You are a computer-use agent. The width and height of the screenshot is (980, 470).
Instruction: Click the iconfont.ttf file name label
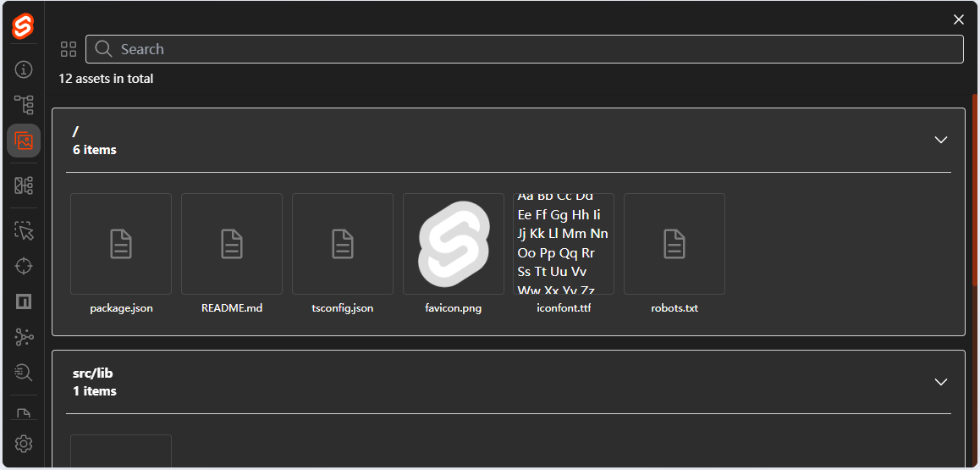pyautogui.click(x=564, y=308)
